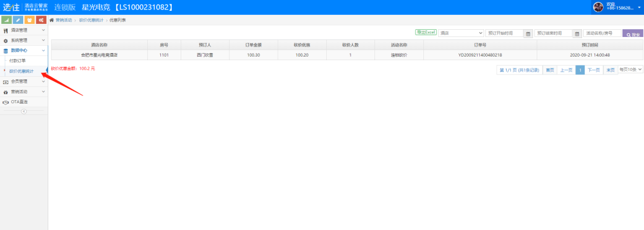Select page 1 in pagination
This screenshot has height=230, width=644.
(580, 70)
